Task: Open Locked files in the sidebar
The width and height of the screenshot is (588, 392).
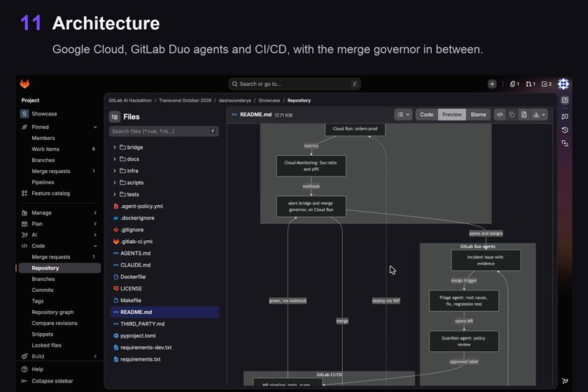Action: point(47,345)
